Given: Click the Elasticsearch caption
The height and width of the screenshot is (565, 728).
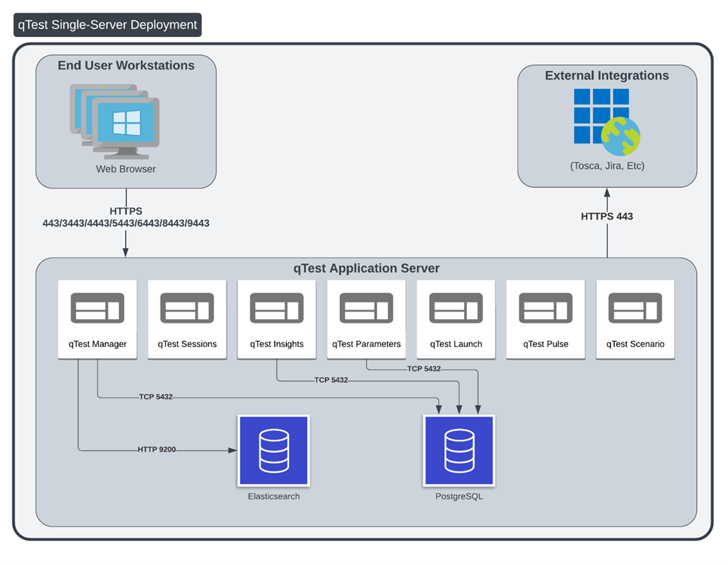Looking at the screenshot, I should click(273, 496).
